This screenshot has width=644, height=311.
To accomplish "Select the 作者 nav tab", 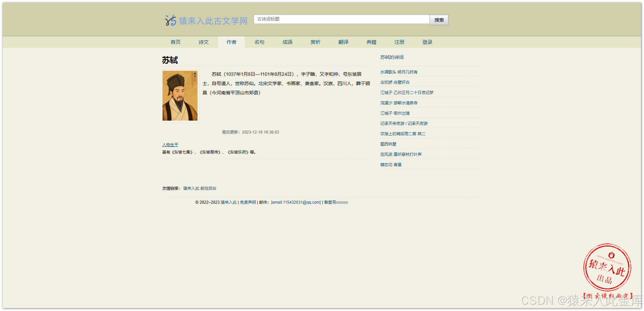I will pos(231,42).
